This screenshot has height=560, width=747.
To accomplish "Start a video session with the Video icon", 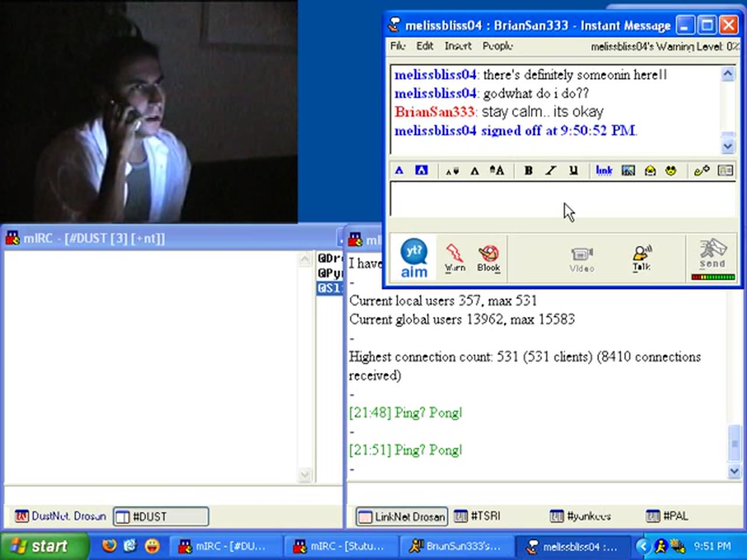I will tap(582, 260).
